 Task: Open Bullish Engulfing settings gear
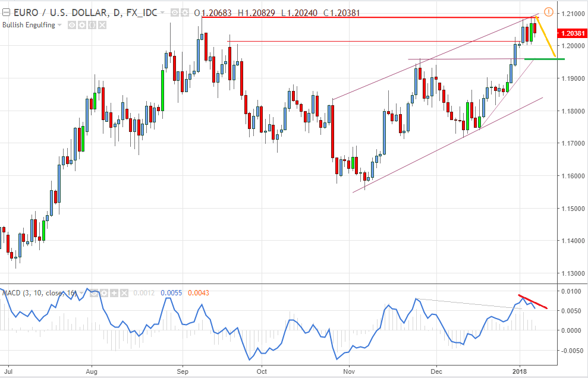point(82,25)
